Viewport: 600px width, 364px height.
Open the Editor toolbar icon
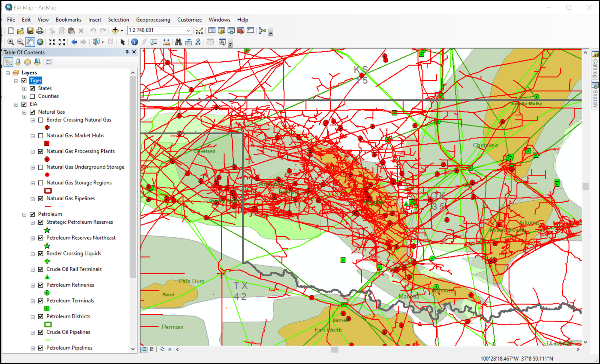(x=199, y=30)
